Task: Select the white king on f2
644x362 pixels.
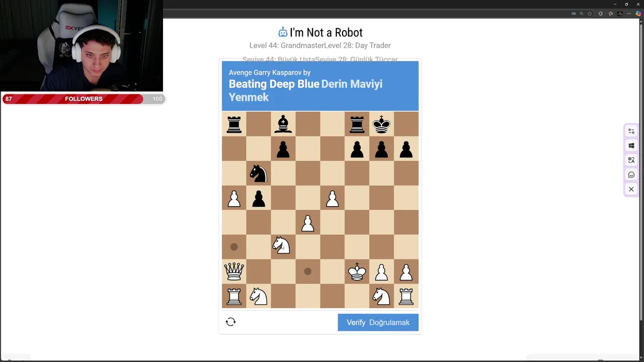Action: coord(357,271)
